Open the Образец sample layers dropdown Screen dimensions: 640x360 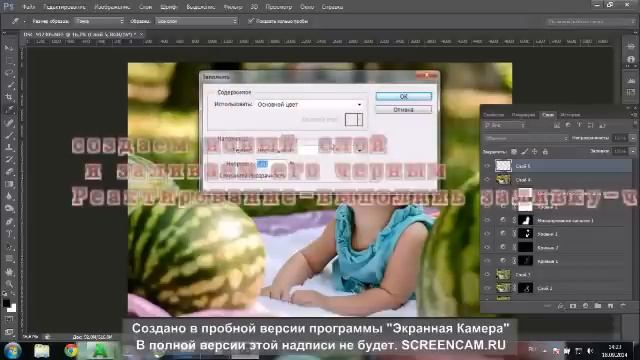coord(196,21)
